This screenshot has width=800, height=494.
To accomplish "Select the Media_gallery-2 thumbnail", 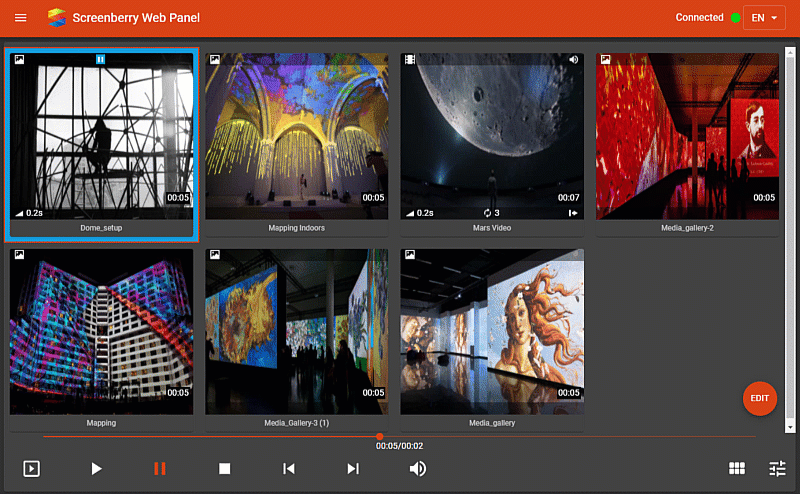I will pyautogui.click(x=687, y=136).
